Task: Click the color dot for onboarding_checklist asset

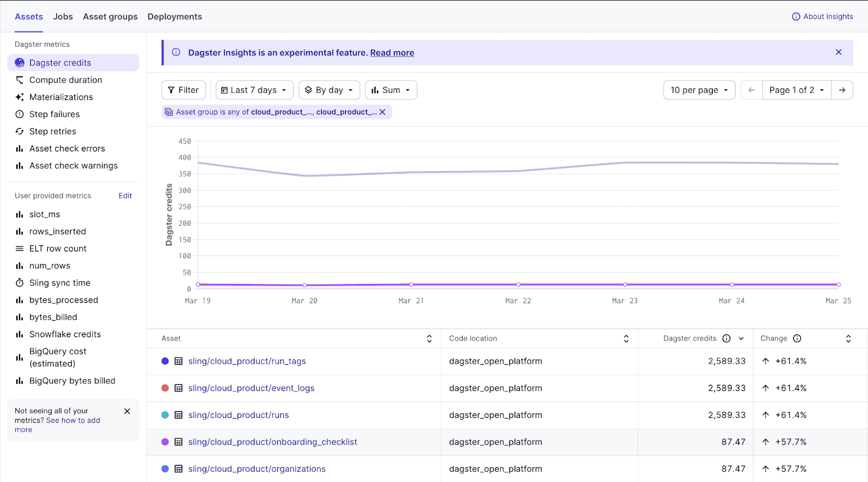Action: click(165, 442)
